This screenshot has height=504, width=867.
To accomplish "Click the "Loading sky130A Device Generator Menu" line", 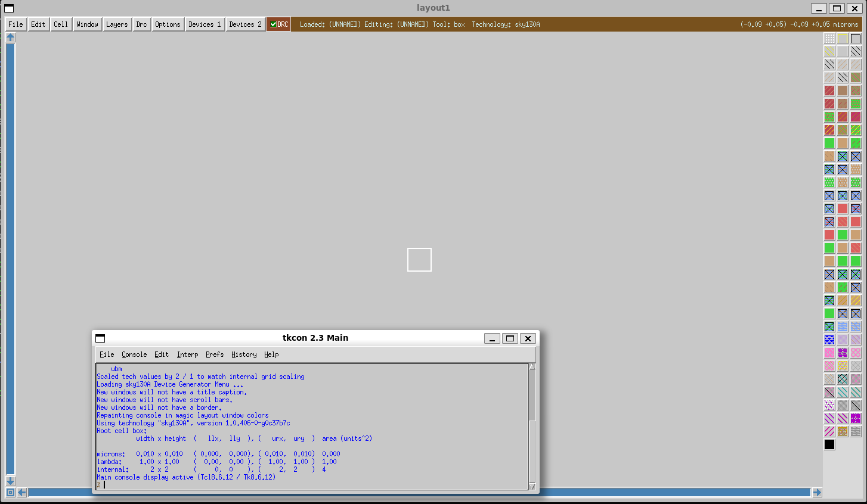I will [x=170, y=384].
